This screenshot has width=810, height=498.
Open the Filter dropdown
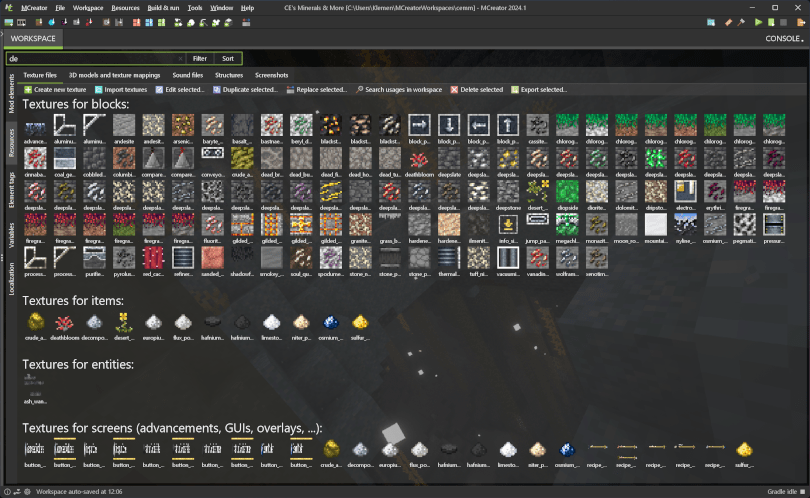tap(200, 59)
